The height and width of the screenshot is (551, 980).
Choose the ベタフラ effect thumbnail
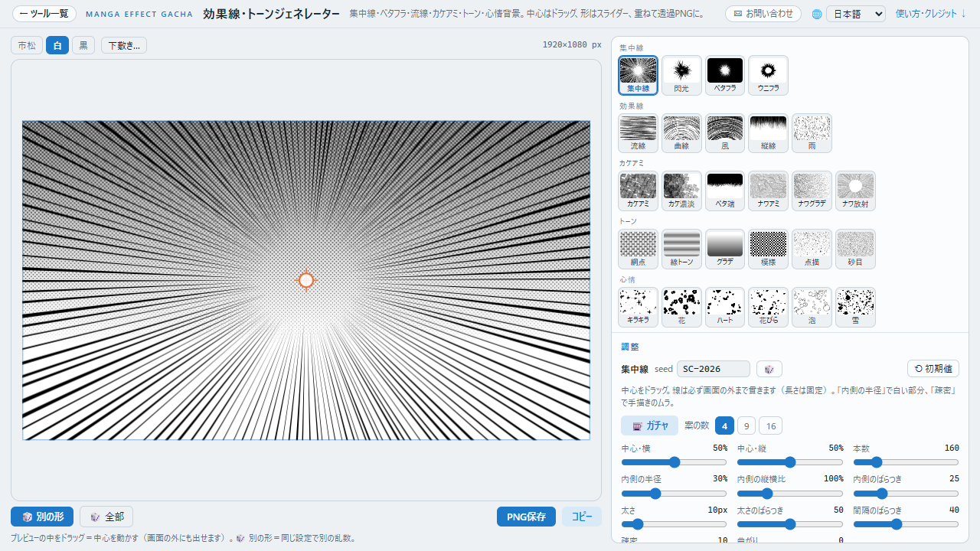(725, 75)
